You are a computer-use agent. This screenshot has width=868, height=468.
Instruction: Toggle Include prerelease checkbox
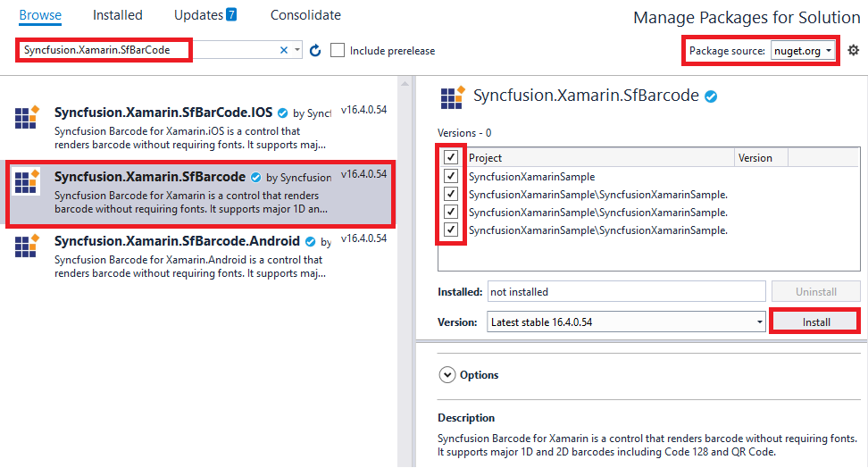coord(338,50)
